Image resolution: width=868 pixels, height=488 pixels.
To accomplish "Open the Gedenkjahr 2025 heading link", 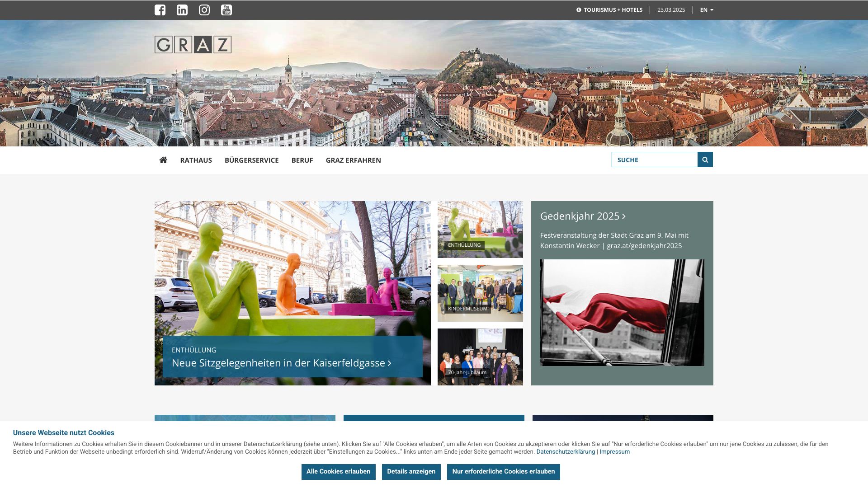I will 583,216.
